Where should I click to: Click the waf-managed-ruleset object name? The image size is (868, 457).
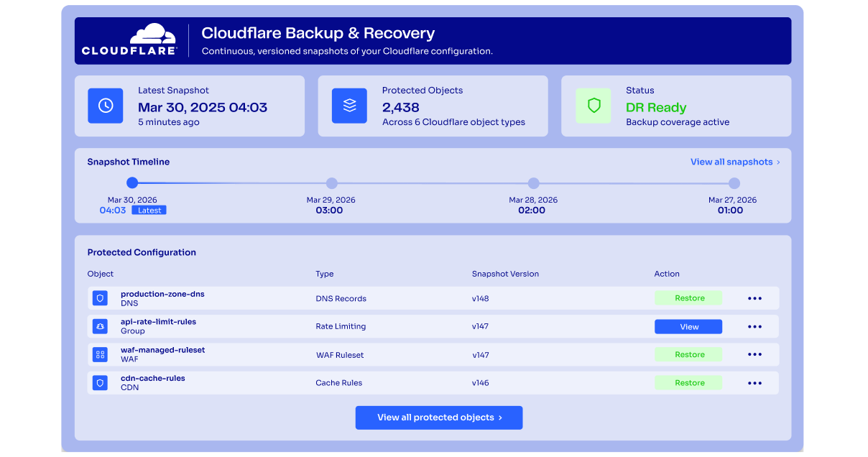(162, 350)
